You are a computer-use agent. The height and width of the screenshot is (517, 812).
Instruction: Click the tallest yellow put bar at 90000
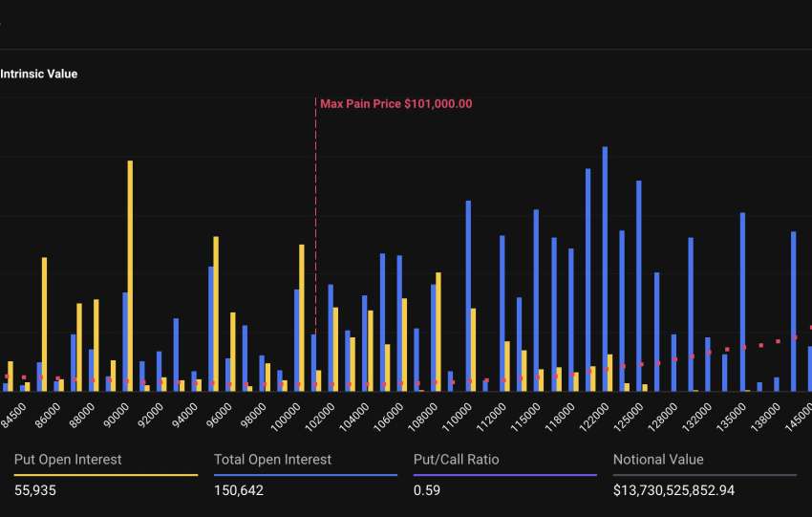130,277
